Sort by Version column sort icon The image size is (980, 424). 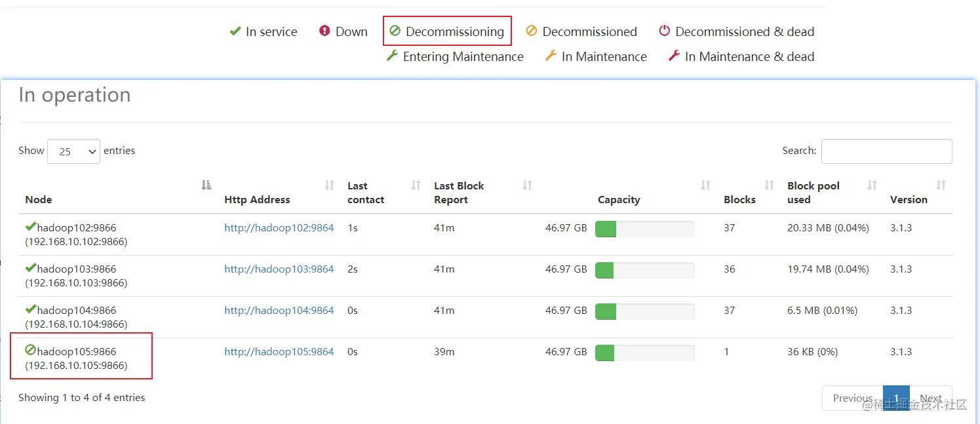[941, 185]
